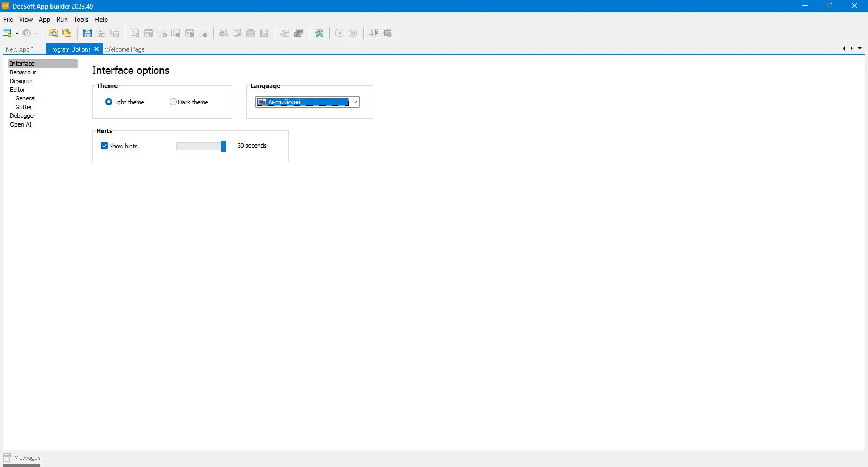Select Interface in the options list

click(42, 64)
